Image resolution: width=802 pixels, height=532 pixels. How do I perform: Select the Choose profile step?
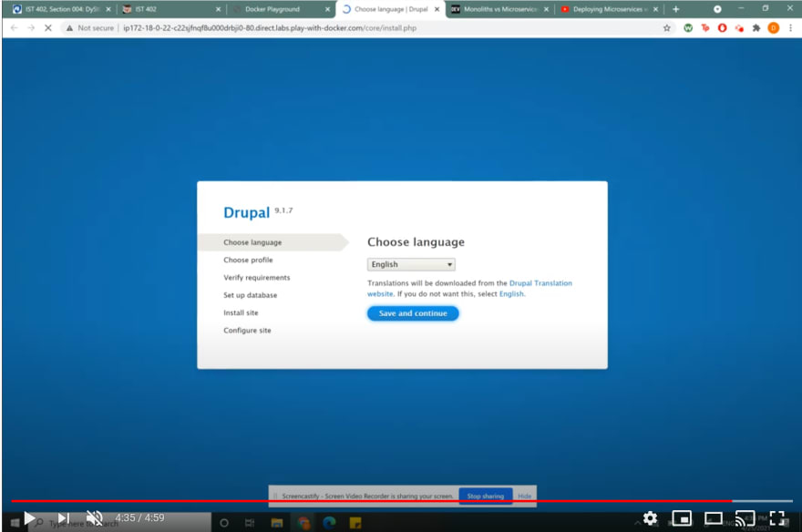click(248, 261)
